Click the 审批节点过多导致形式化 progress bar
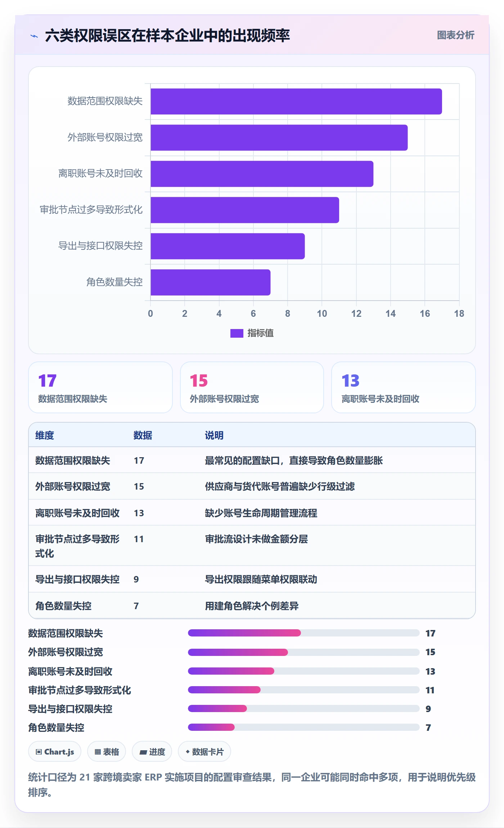The width and height of the screenshot is (504, 828). pyautogui.click(x=304, y=690)
